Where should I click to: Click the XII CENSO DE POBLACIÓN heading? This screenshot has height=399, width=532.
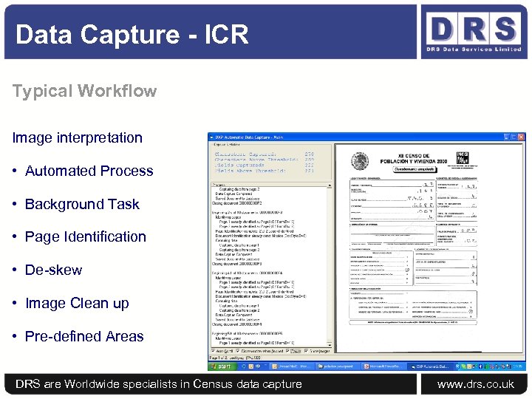[414, 158]
